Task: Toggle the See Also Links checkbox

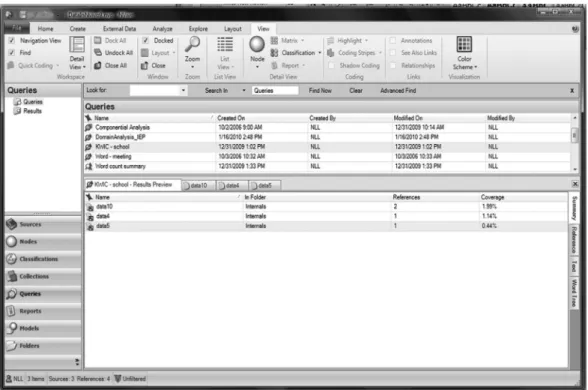Action: (393, 52)
